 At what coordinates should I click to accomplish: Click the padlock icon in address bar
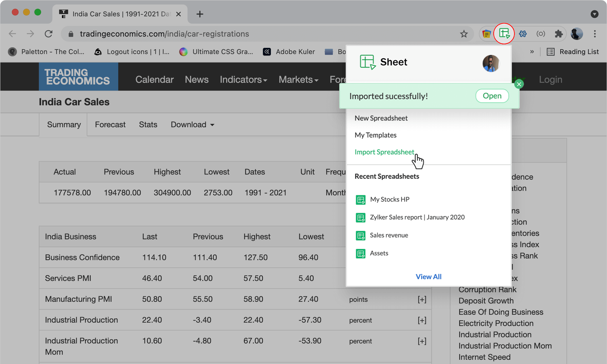click(71, 34)
